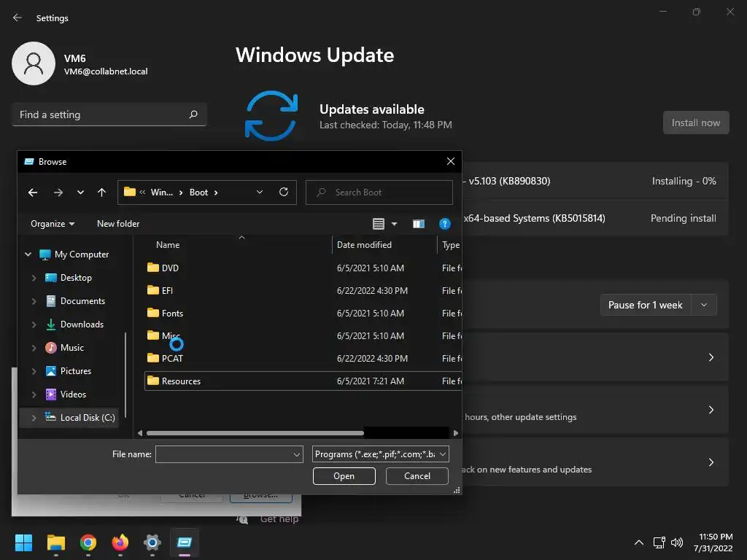
Task: Create a New folder
Action: (118, 224)
